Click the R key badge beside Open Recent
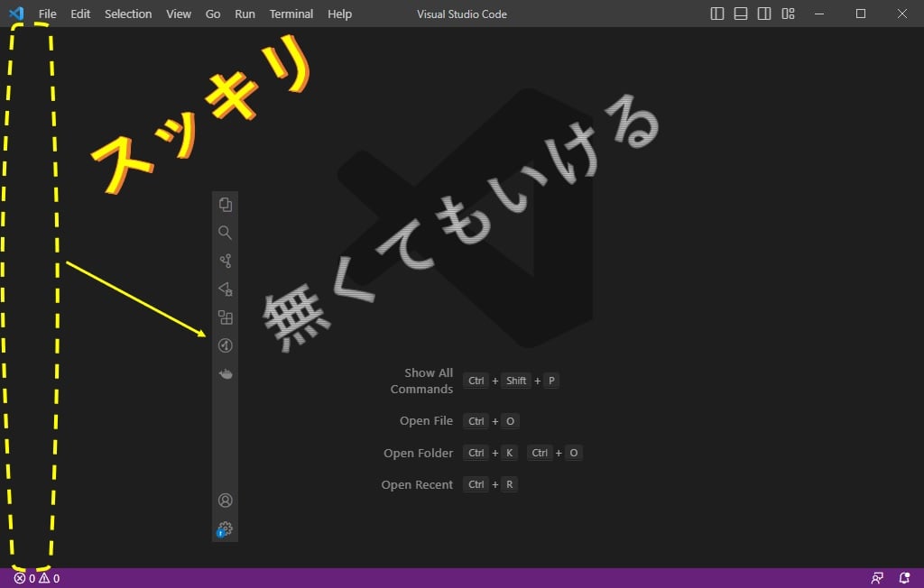The width and height of the screenshot is (924, 588). (x=509, y=484)
